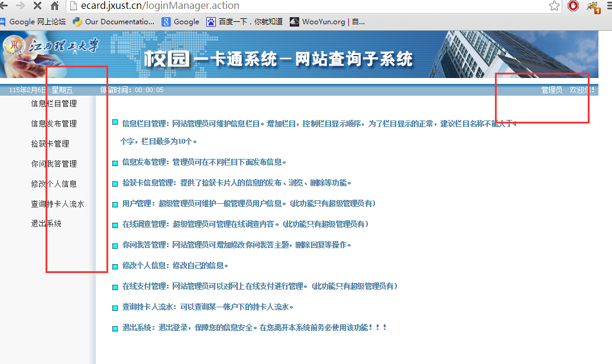The height and width of the screenshot is (364, 612).
Task: Open the Google bookmark
Action: click(181, 22)
